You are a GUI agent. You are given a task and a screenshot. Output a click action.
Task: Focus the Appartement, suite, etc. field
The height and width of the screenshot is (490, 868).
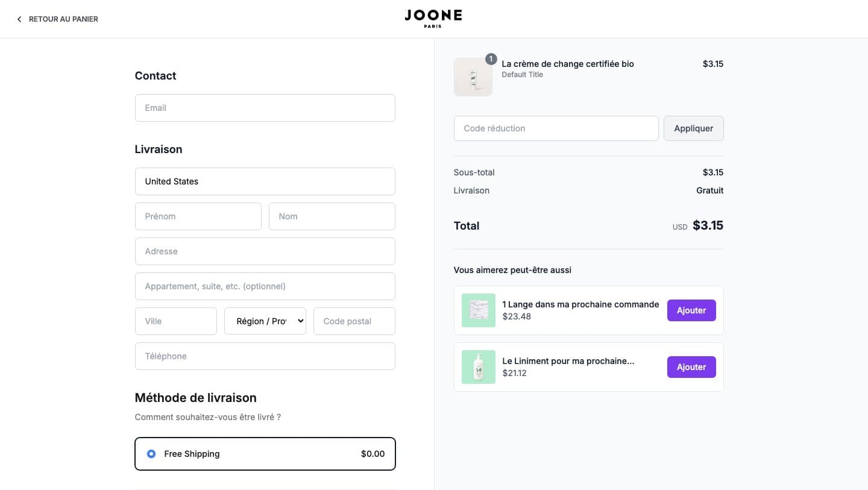pos(265,286)
